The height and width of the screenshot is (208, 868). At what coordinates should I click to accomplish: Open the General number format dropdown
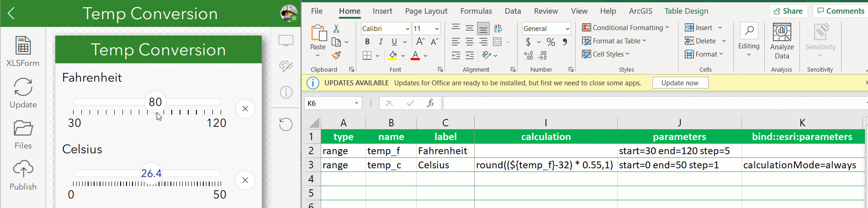point(567,29)
